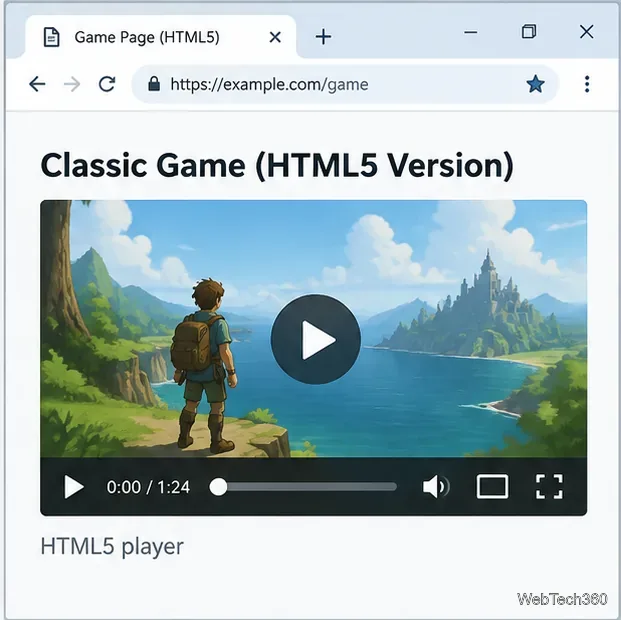Open the three-dot browser menu
The height and width of the screenshot is (620, 621).
point(587,84)
